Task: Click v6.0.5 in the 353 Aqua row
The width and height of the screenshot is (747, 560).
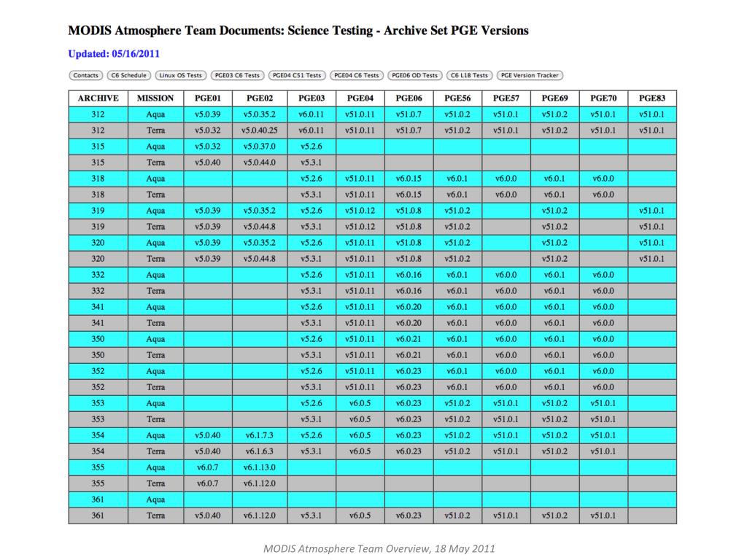Action: [360, 403]
